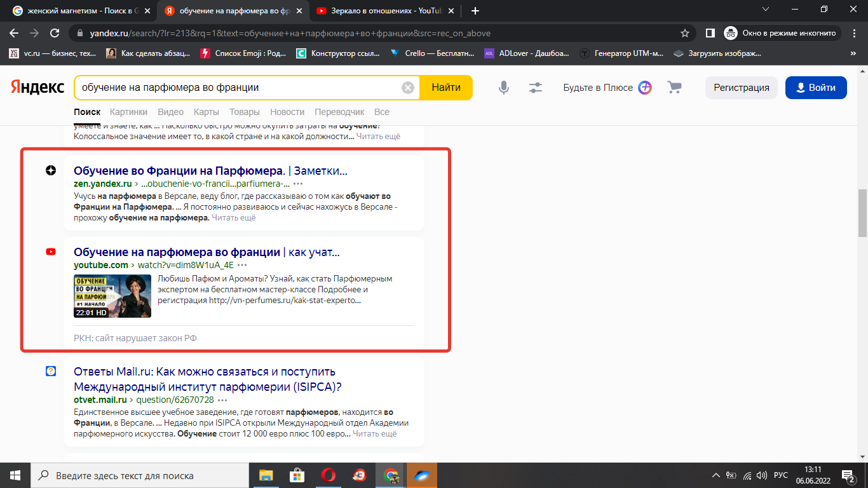Click the Яндекс logo
Viewport: 868px width, 488px height.
(37, 88)
